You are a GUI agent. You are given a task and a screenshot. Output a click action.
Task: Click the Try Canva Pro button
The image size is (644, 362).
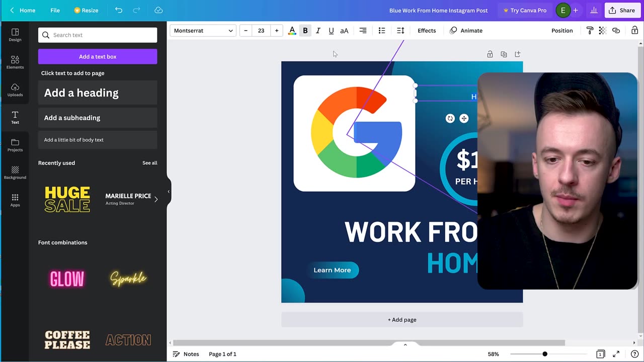click(x=525, y=10)
